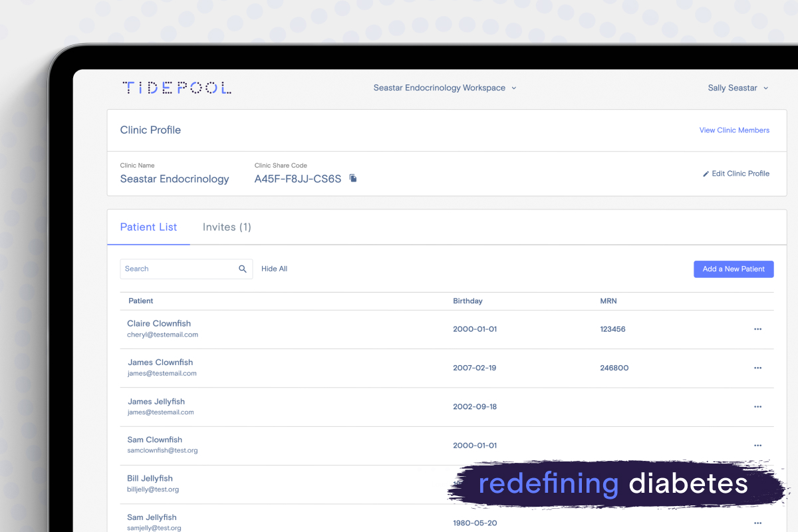
Task: Open the actions menu for James Clownfish
Action: click(757, 368)
